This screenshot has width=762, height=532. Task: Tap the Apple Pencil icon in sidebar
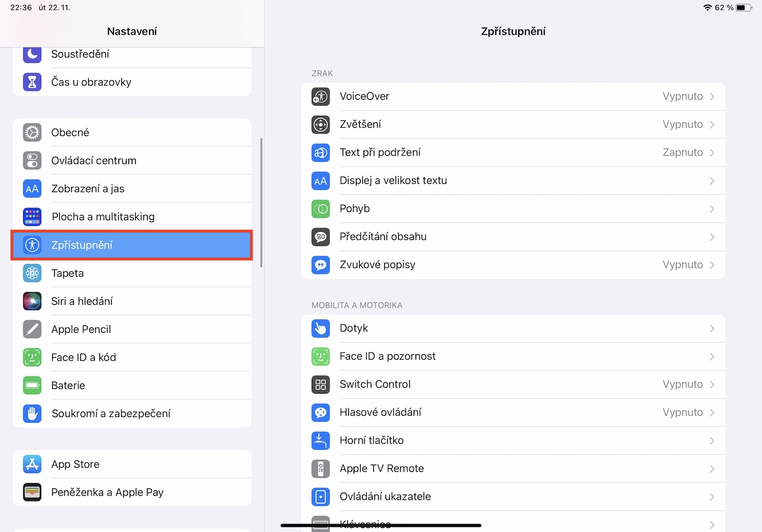point(32,329)
